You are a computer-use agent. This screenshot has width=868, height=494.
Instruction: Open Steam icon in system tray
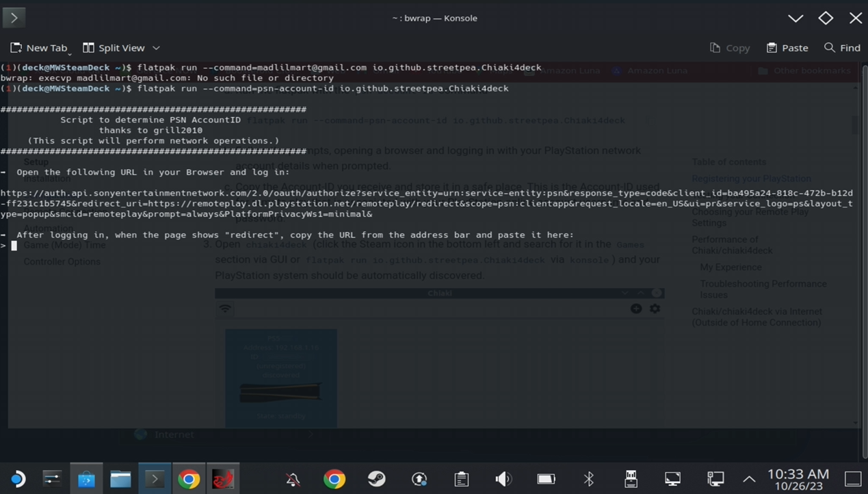coord(377,479)
